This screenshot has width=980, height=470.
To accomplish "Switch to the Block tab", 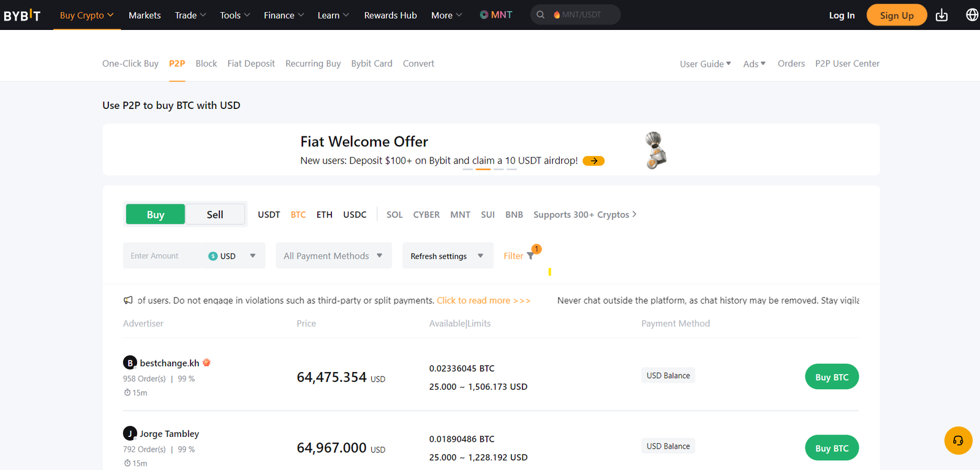I will coord(206,64).
